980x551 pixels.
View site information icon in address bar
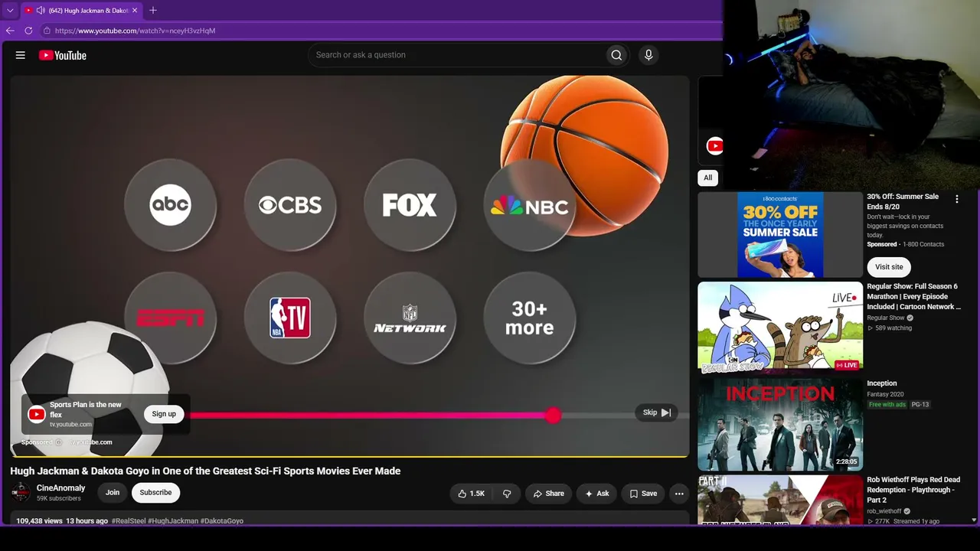[x=47, y=31]
